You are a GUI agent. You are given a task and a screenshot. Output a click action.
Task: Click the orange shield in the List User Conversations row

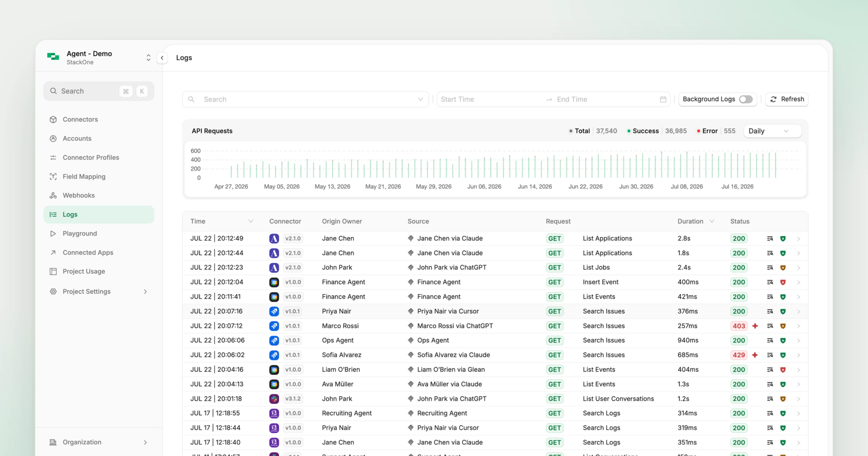[783, 399]
